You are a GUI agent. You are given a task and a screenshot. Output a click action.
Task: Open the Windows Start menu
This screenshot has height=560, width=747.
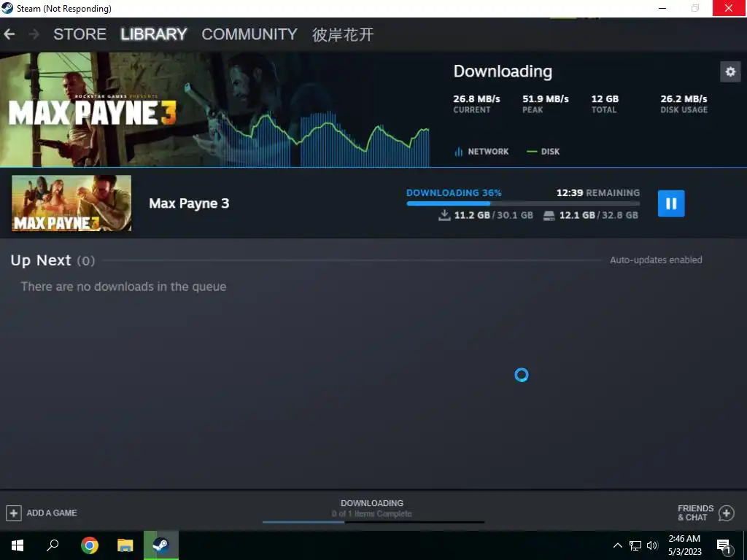[x=18, y=545]
